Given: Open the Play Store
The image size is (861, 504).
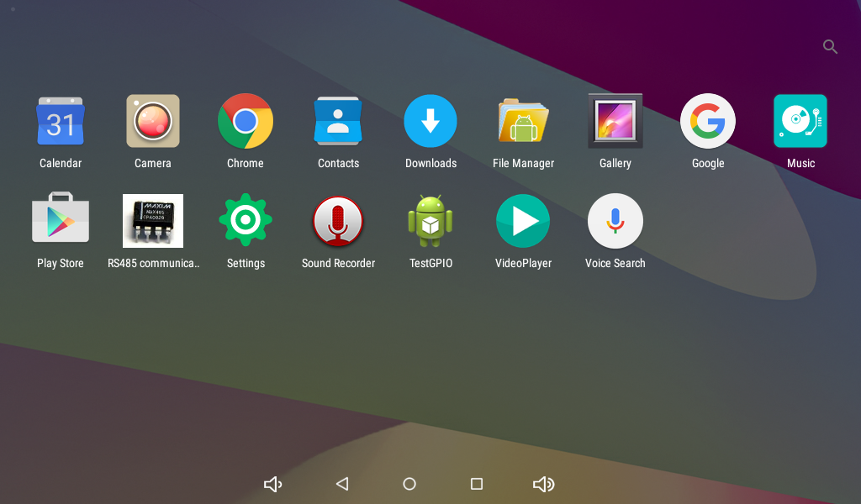Looking at the screenshot, I should 61,218.
